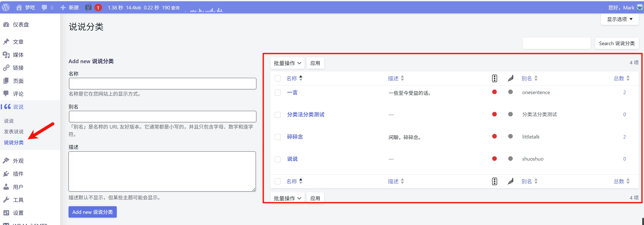Open the 分类法分类测试 category link

(306, 115)
